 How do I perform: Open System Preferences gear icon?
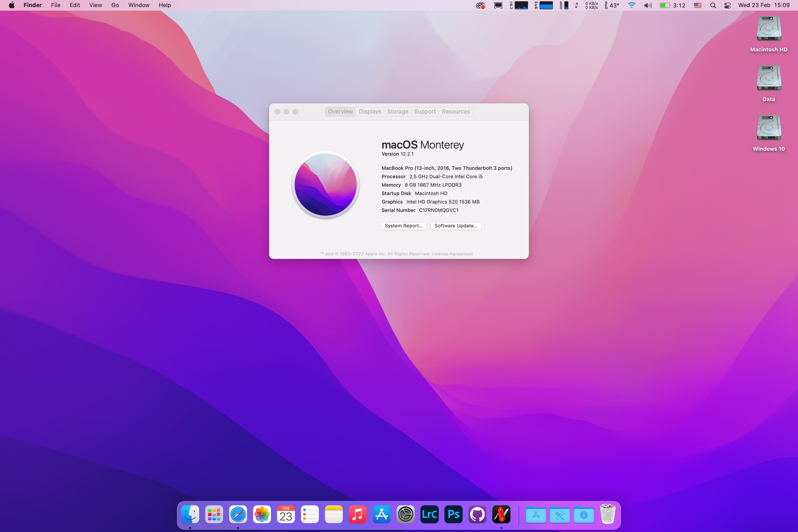405,514
